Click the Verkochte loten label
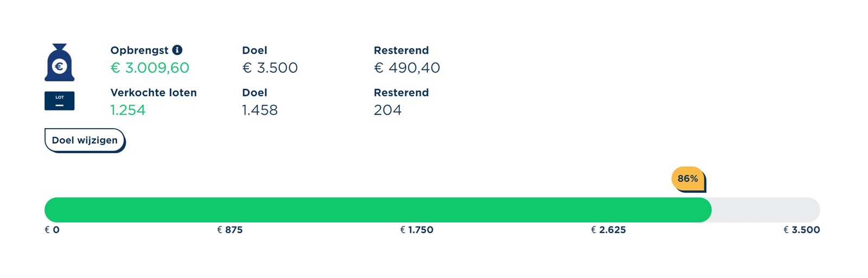868x278 pixels. click(x=154, y=93)
